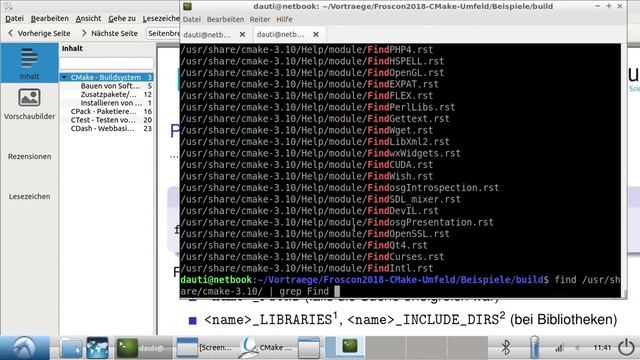Click the terminal command prompt line

tap(400, 285)
